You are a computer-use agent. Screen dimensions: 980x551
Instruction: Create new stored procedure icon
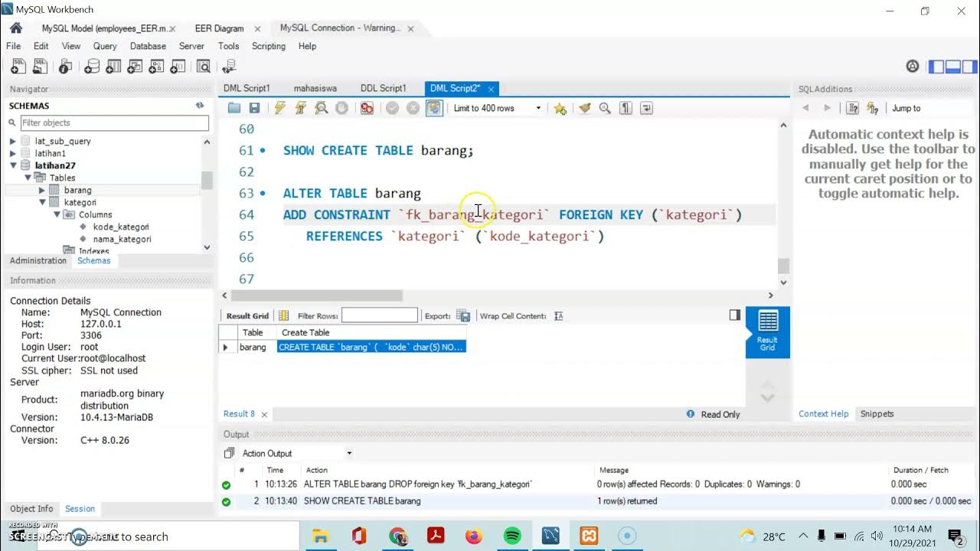[158, 67]
